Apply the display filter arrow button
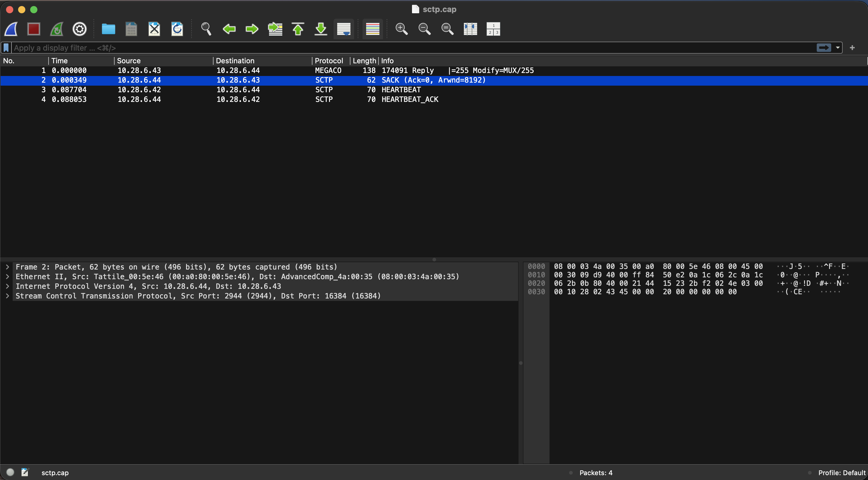Viewport: 868px width, 480px height. pos(824,48)
